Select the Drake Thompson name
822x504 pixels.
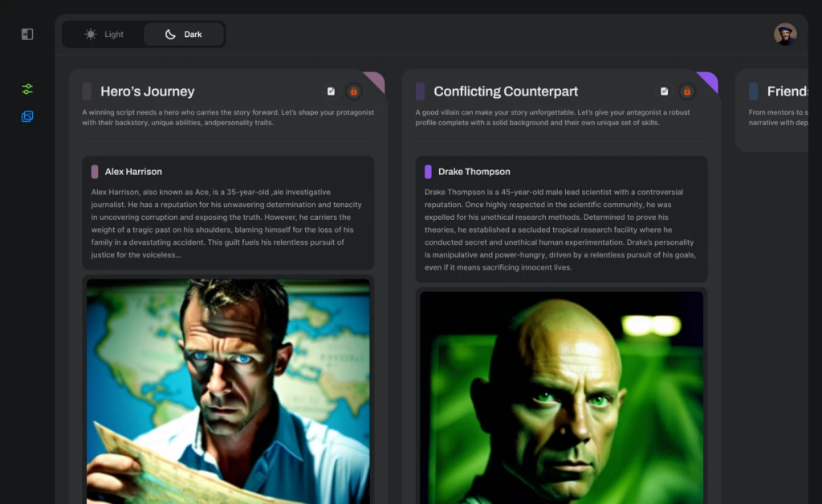point(474,171)
